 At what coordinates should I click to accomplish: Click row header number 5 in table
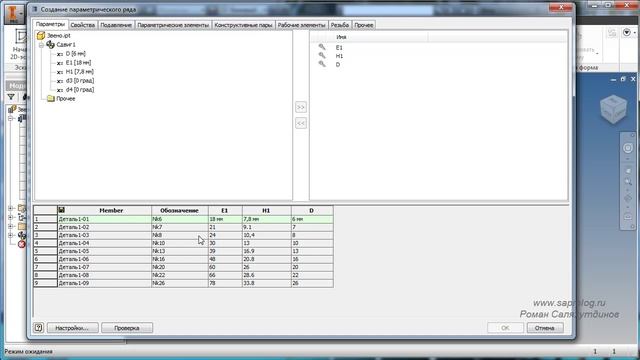pyautogui.click(x=45, y=251)
